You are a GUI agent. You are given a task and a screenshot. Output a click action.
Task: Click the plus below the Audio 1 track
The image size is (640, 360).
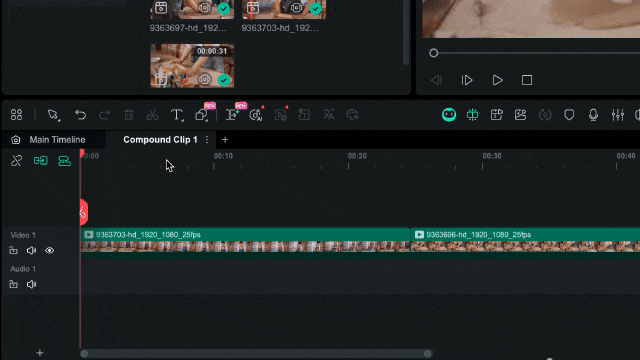coord(40,353)
